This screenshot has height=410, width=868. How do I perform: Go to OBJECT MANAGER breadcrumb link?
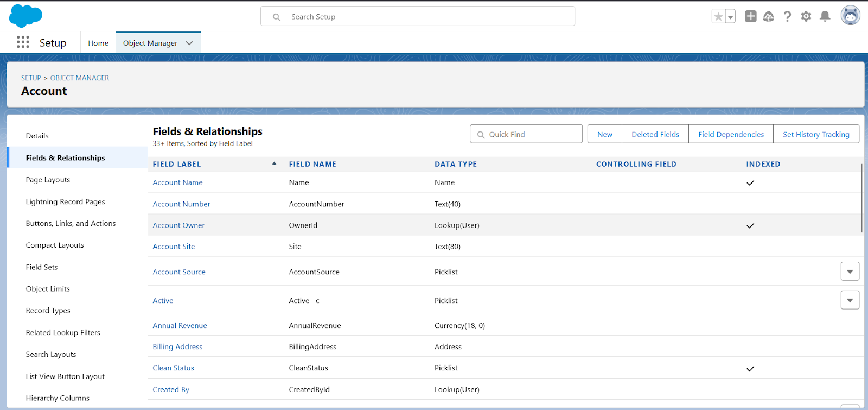80,78
